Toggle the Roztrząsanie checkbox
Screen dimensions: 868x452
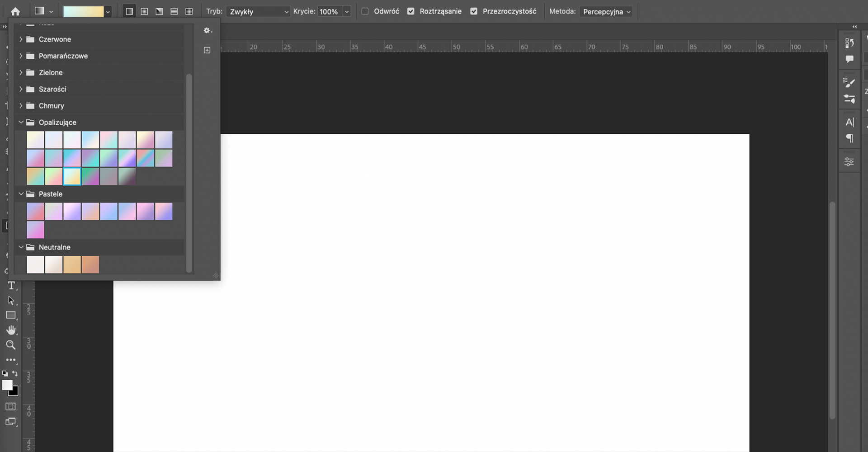coord(411,11)
